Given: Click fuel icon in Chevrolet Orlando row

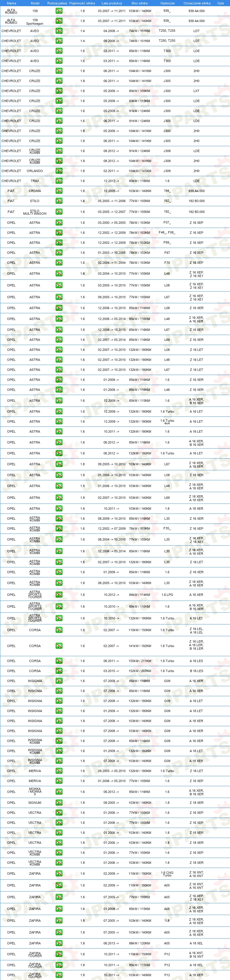Looking at the screenshot, I should point(59,171).
